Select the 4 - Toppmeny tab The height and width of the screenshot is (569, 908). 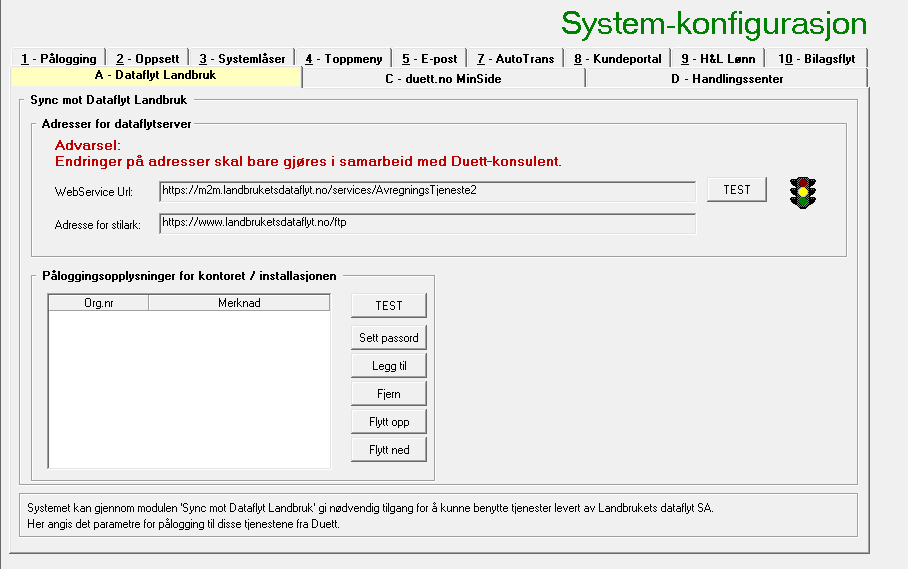coord(343,58)
